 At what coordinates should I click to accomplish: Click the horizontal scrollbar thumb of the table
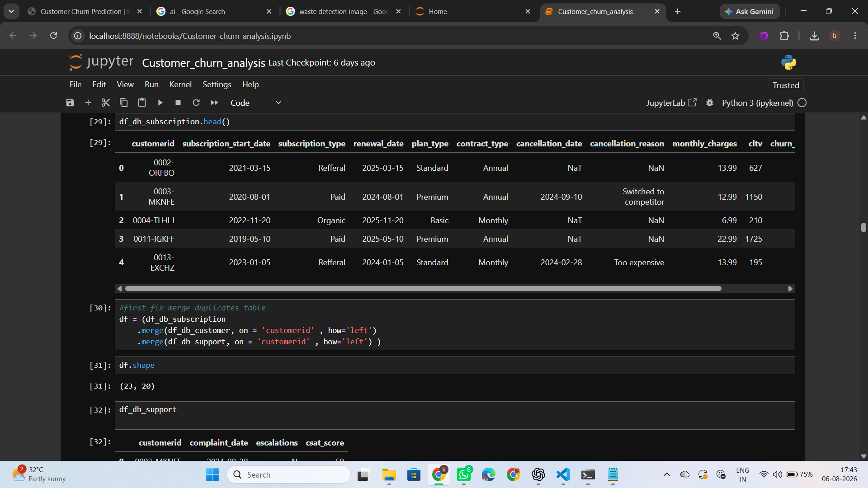(423, 289)
